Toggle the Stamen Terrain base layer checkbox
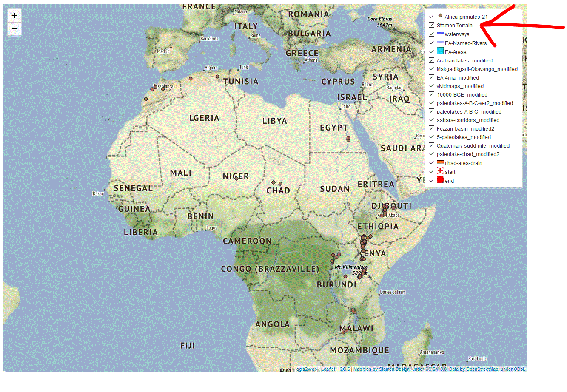 coord(431,25)
